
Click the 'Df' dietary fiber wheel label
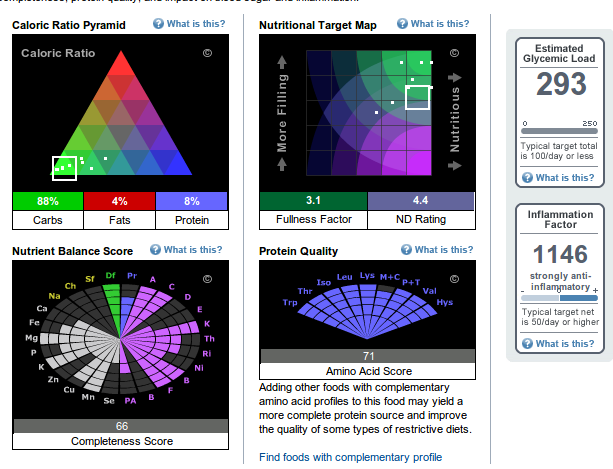click(x=111, y=276)
